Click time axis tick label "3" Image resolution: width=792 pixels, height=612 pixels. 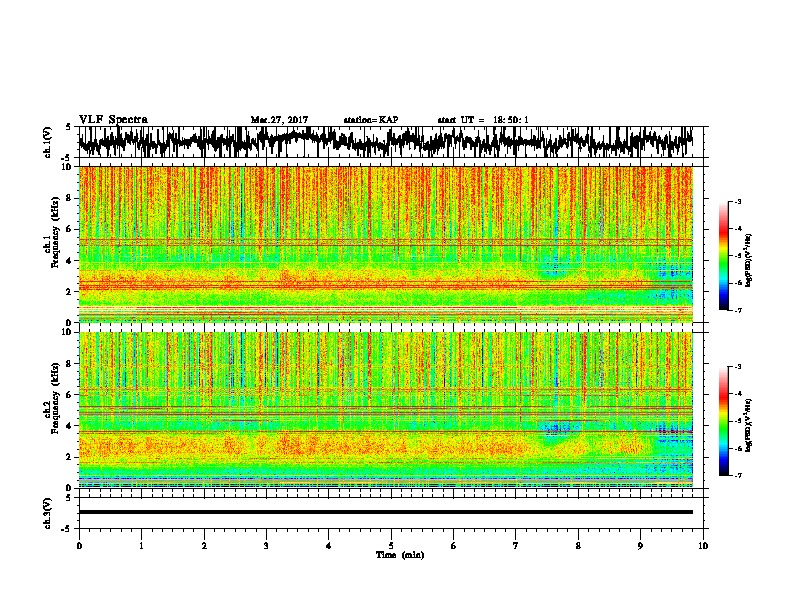[266, 546]
